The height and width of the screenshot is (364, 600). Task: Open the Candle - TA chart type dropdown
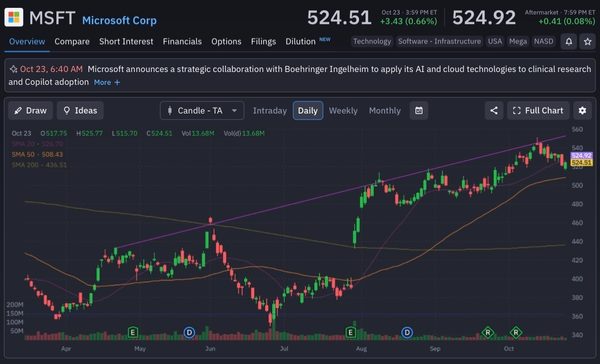(x=202, y=111)
